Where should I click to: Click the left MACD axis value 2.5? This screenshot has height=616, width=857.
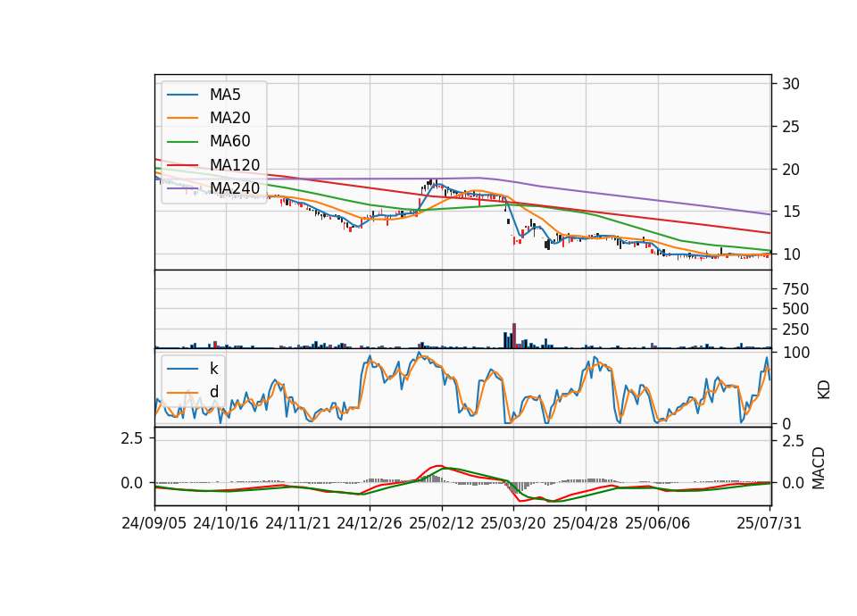click(x=132, y=438)
